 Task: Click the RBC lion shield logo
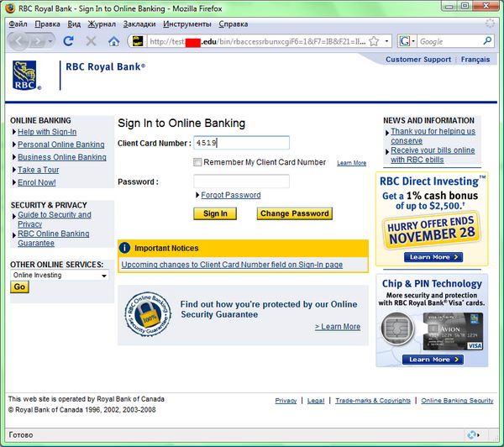point(26,76)
